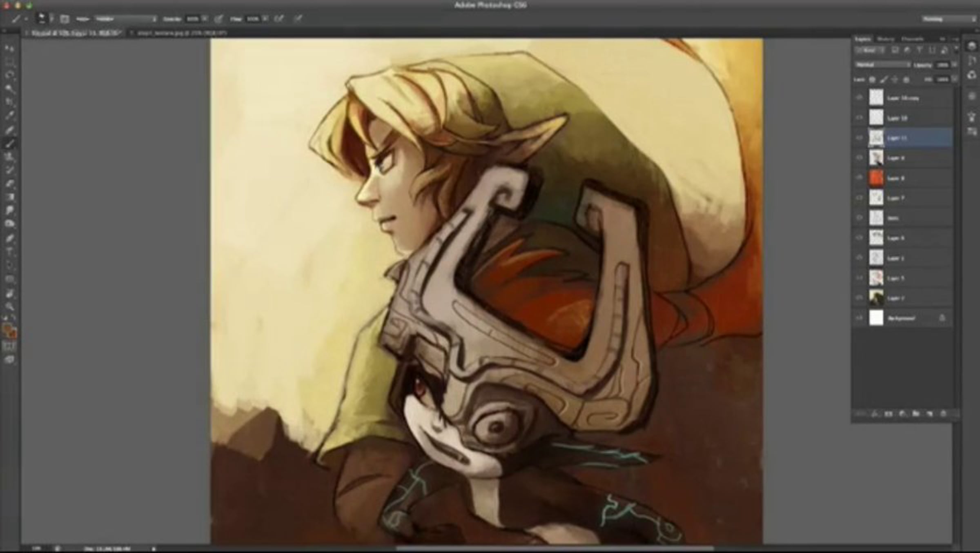The width and height of the screenshot is (980, 553).
Task: Create a new layer group
Action: click(916, 414)
